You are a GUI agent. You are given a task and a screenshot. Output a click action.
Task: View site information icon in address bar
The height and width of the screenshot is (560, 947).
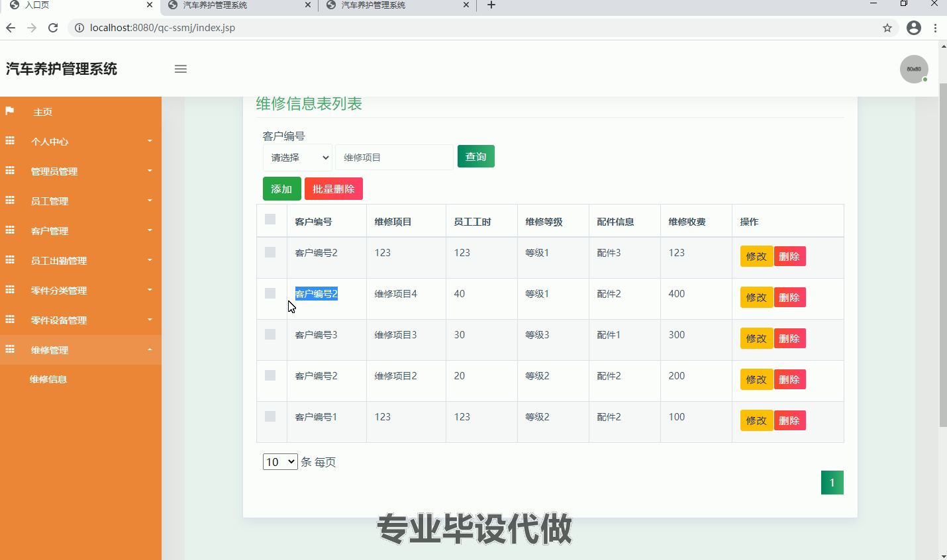(79, 28)
